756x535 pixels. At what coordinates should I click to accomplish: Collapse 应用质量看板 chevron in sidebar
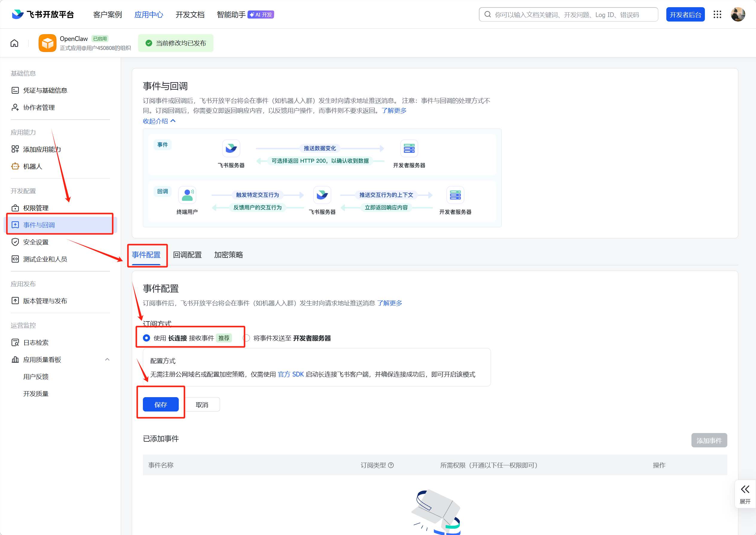coord(107,359)
